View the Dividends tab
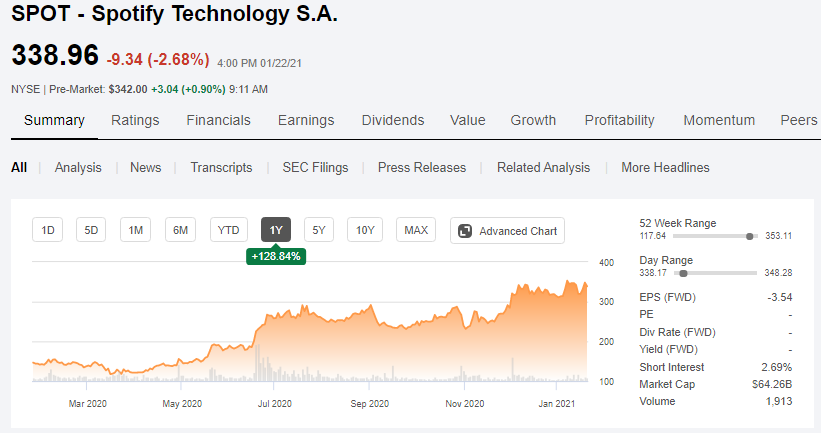The width and height of the screenshot is (821, 433). (393, 120)
